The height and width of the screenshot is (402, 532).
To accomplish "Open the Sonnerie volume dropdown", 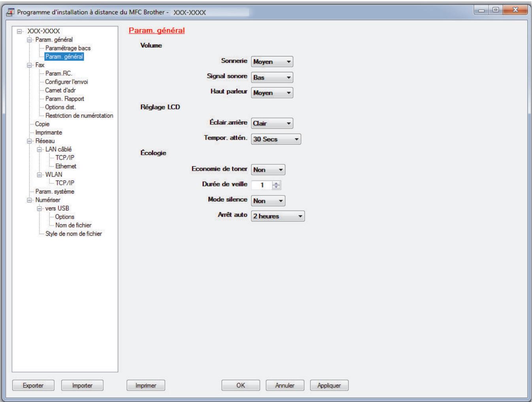I will [x=272, y=62].
